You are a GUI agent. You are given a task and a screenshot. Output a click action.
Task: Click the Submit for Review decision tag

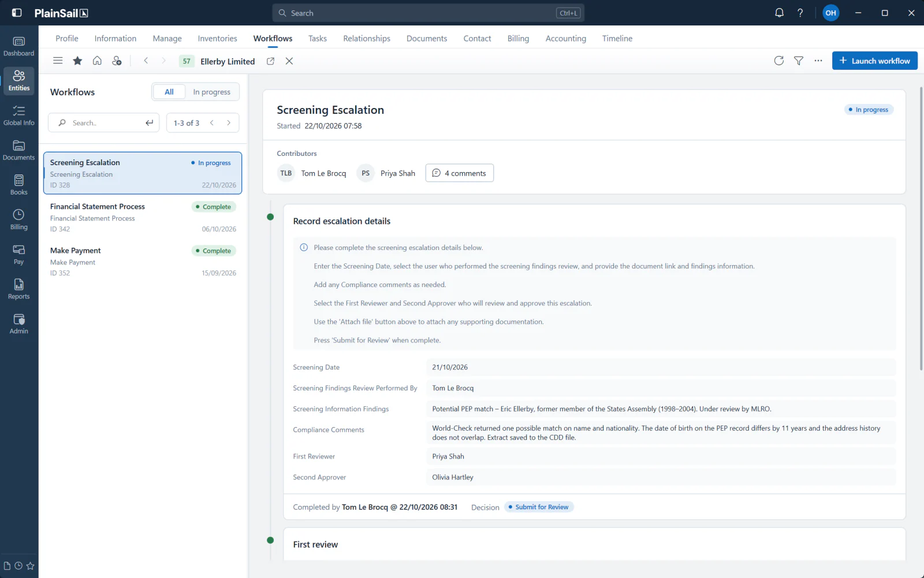(x=539, y=507)
